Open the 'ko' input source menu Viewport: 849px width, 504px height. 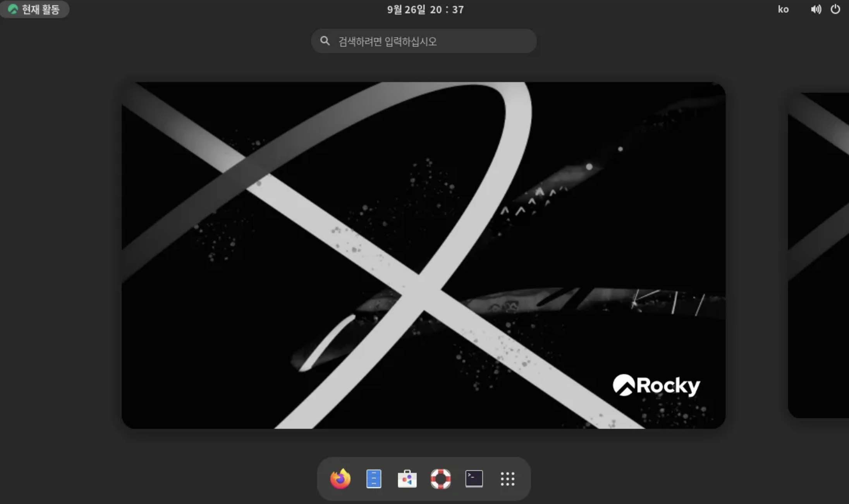pos(783,9)
